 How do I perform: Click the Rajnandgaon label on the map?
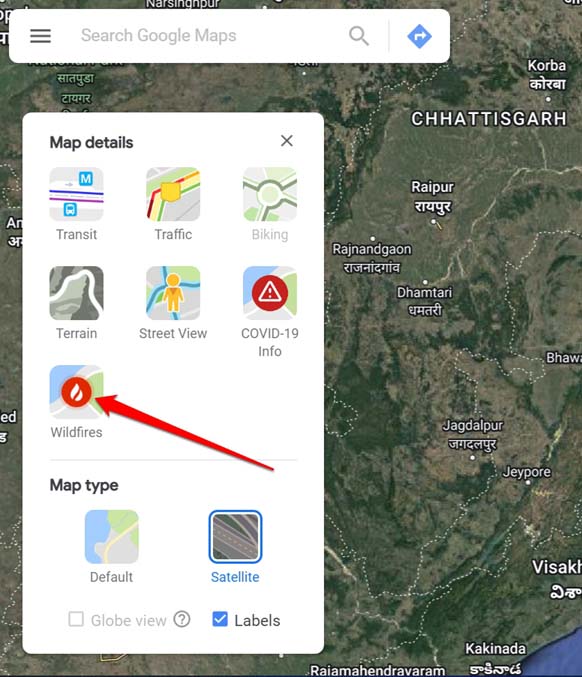(372, 258)
